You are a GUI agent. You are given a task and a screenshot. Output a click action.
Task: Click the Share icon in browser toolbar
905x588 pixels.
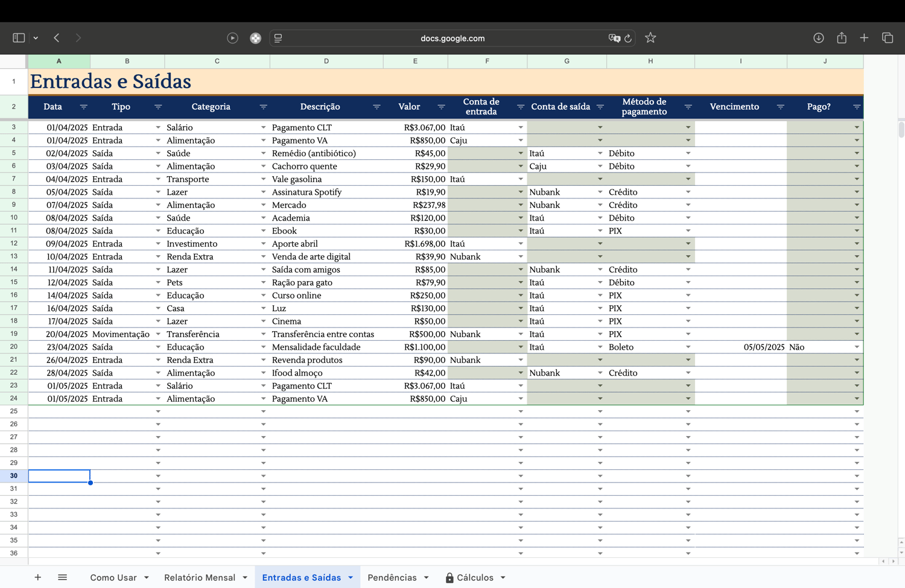click(x=842, y=37)
